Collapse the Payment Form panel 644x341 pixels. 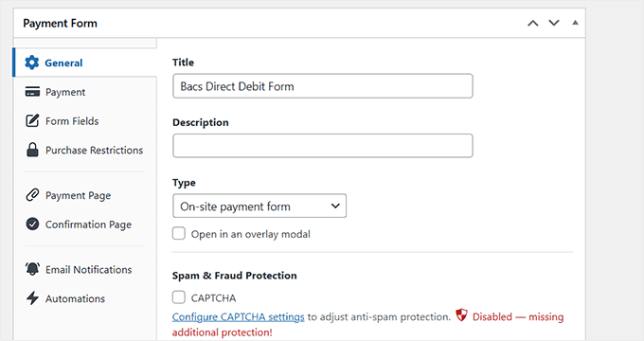(576, 23)
